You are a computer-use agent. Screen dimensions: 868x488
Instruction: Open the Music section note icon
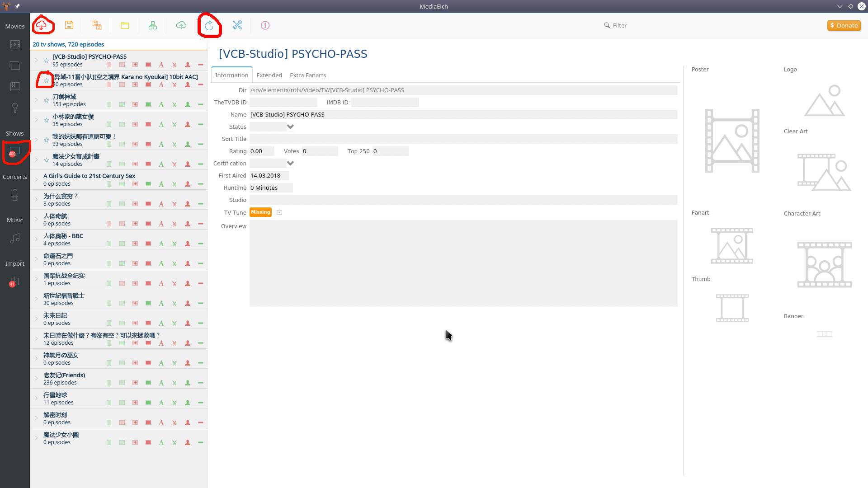(x=15, y=238)
